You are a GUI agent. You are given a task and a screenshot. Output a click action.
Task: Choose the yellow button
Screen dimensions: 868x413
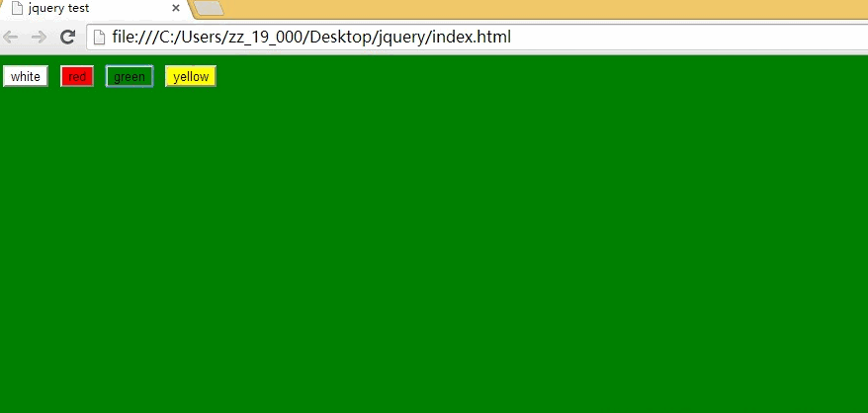(x=191, y=76)
